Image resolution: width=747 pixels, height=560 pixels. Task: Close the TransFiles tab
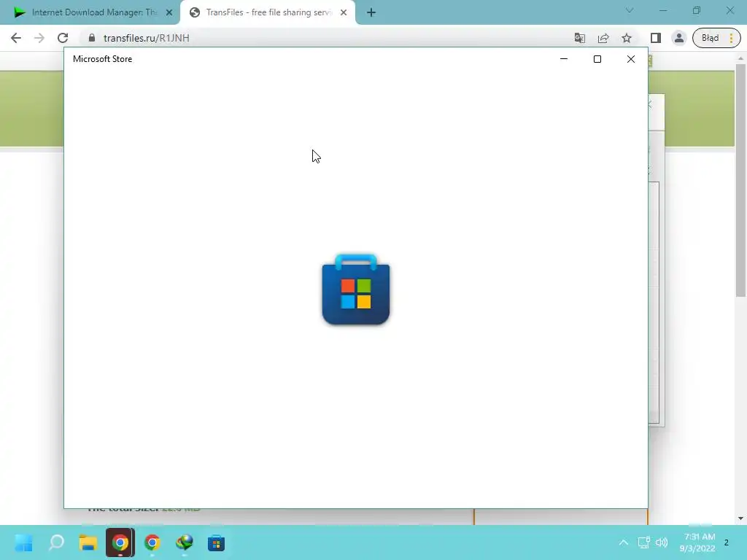point(344,12)
